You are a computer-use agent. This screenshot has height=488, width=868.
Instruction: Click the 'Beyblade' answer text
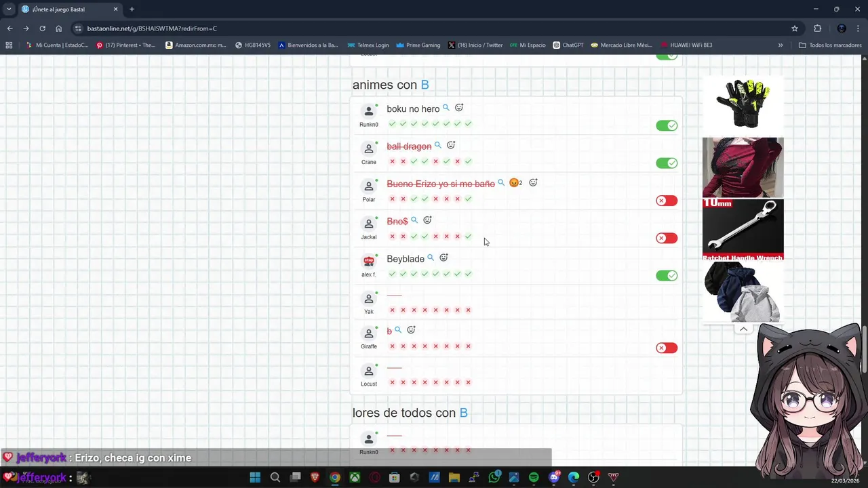[x=406, y=259]
